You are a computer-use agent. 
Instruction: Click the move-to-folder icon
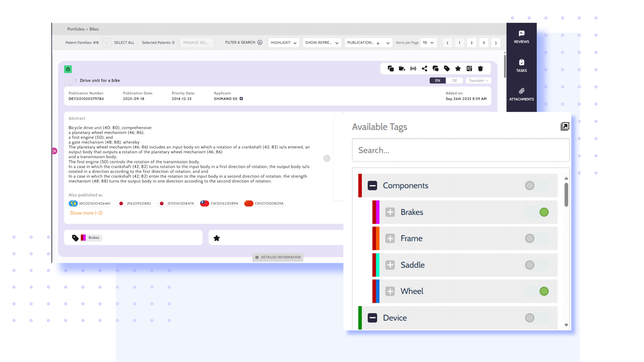pos(402,69)
